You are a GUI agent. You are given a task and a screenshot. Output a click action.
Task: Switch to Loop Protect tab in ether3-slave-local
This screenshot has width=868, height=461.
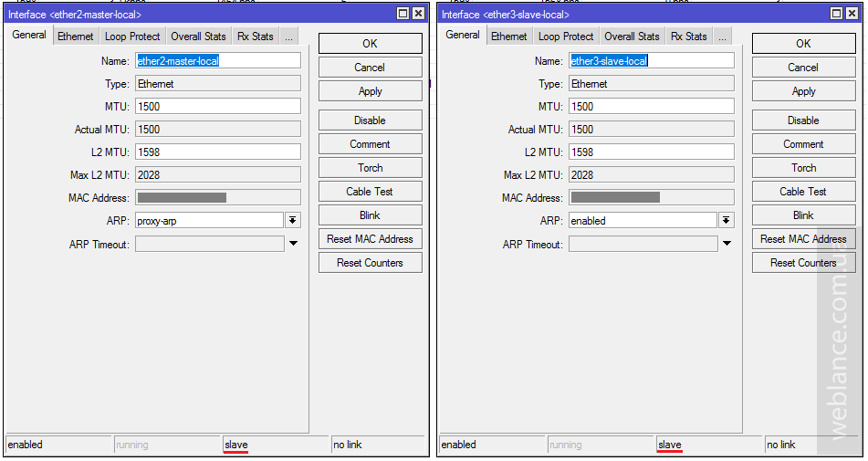pyautogui.click(x=566, y=37)
